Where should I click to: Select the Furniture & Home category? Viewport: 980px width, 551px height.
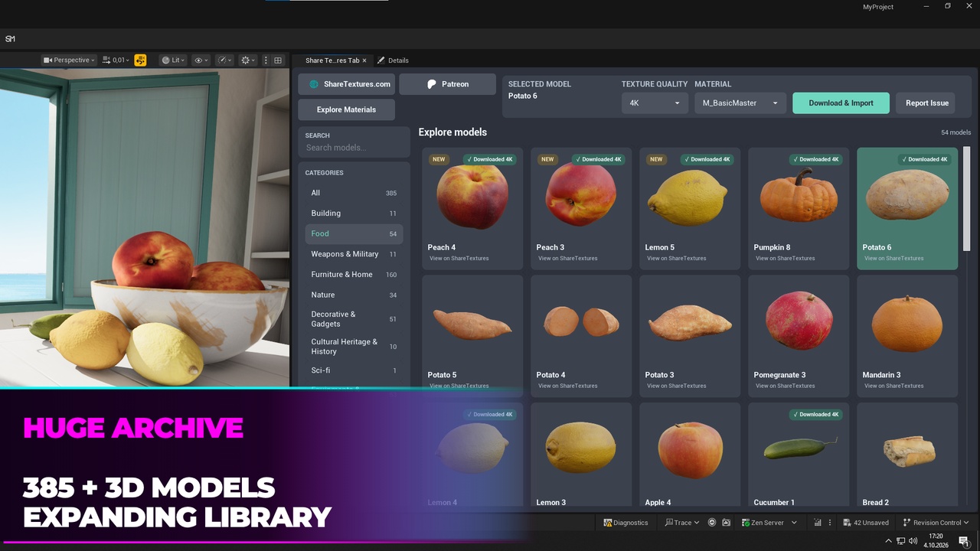[354, 274]
